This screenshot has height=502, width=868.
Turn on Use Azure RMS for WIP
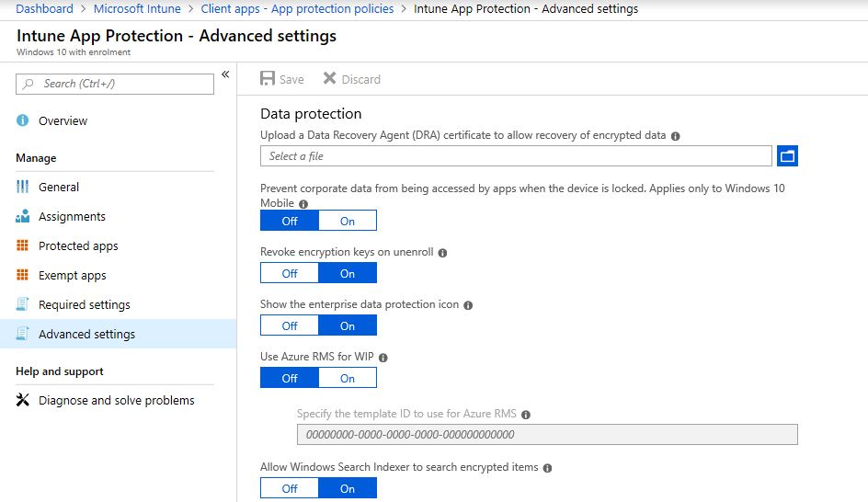click(x=348, y=378)
